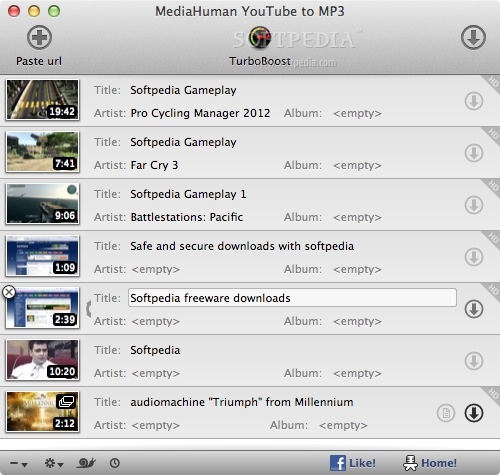Open the 2:39 video thumbnail

42,308
